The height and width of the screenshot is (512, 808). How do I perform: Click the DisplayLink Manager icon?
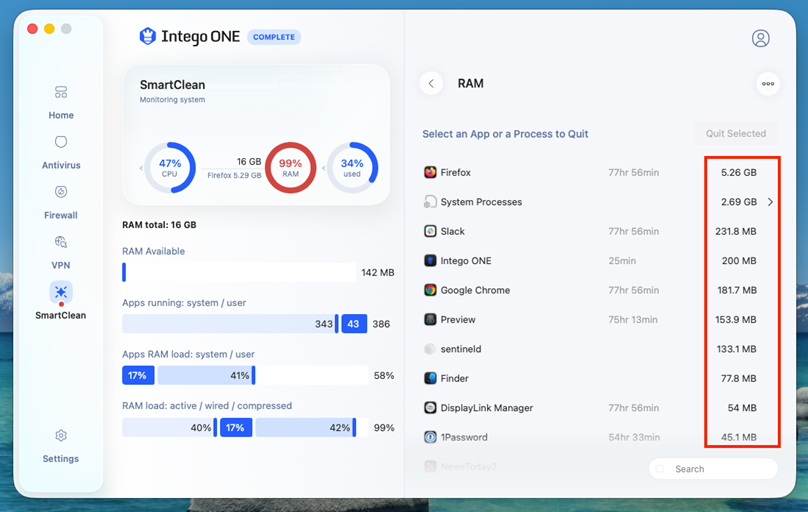pyautogui.click(x=430, y=407)
